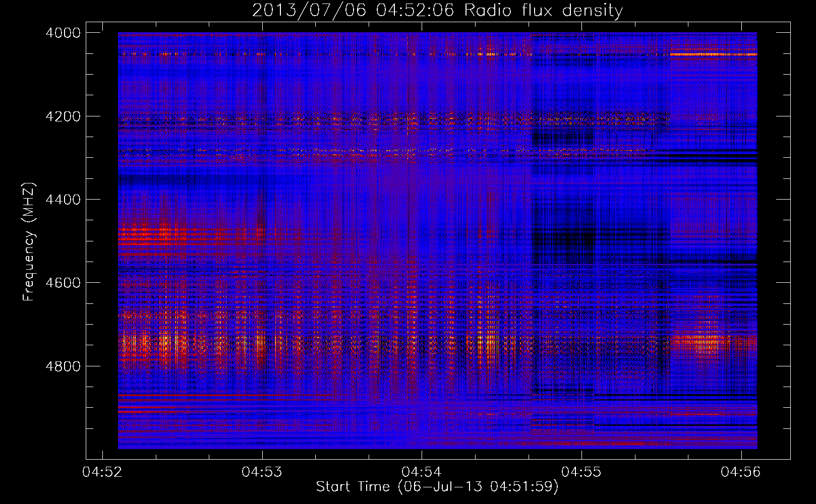Click the 4200 frequency tick label
Viewport: 816px width, 504px height.
[x=63, y=116]
